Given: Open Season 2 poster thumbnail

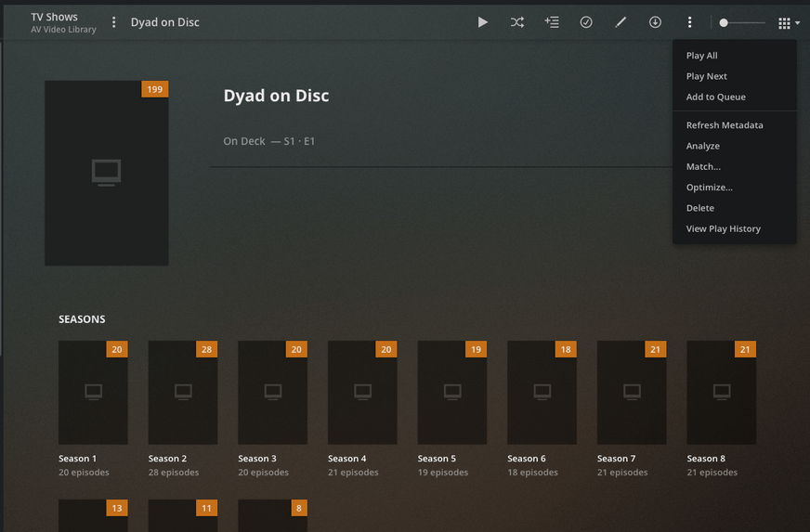Looking at the screenshot, I should tap(183, 393).
